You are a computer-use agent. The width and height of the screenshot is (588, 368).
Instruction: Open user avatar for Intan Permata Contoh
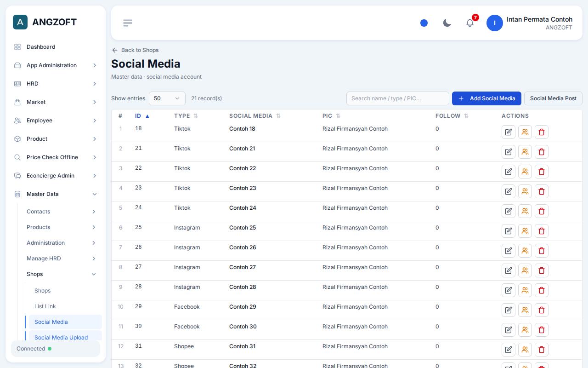click(x=495, y=23)
